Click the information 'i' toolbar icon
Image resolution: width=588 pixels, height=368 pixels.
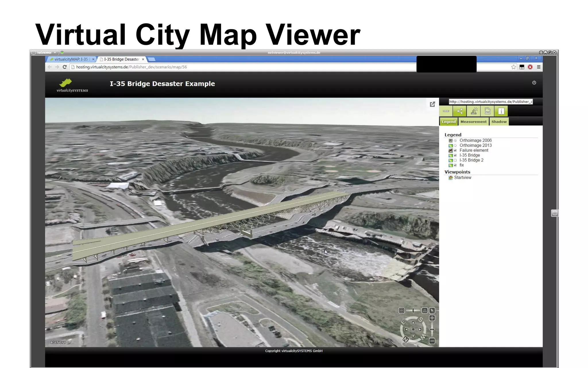tap(501, 111)
